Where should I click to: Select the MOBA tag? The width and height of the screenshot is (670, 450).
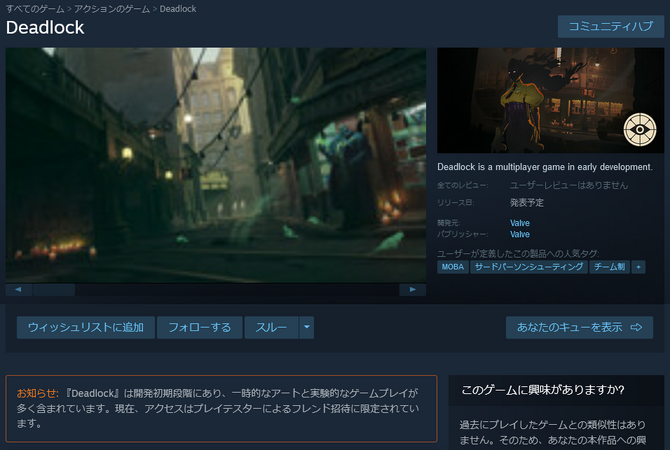click(x=453, y=267)
